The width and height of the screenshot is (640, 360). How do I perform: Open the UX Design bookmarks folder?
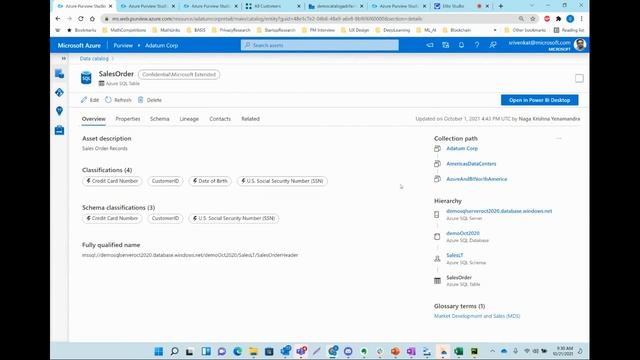(355, 30)
